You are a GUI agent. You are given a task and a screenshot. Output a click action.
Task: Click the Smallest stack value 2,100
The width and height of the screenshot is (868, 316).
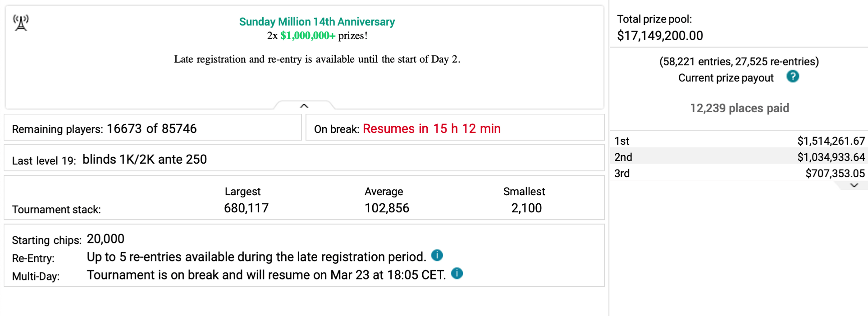526,208
